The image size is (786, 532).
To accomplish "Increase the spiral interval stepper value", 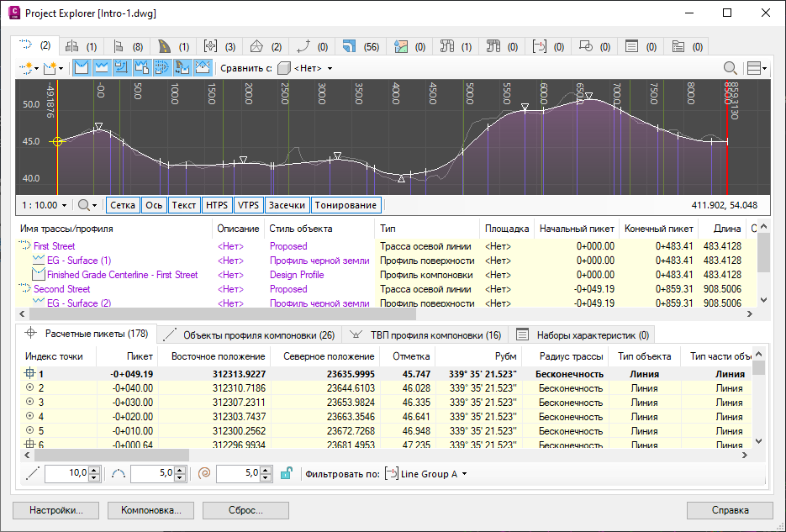I will tap(266, 470).
